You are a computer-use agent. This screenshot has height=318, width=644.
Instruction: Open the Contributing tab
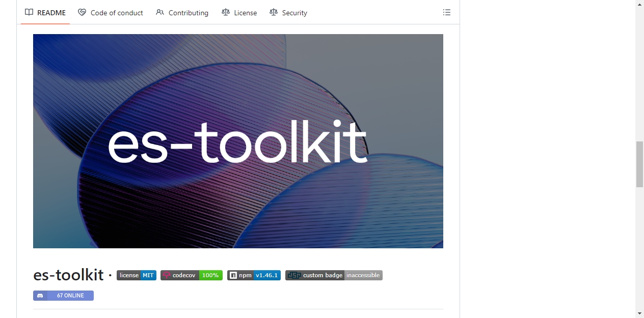click(x=182, y=13)
